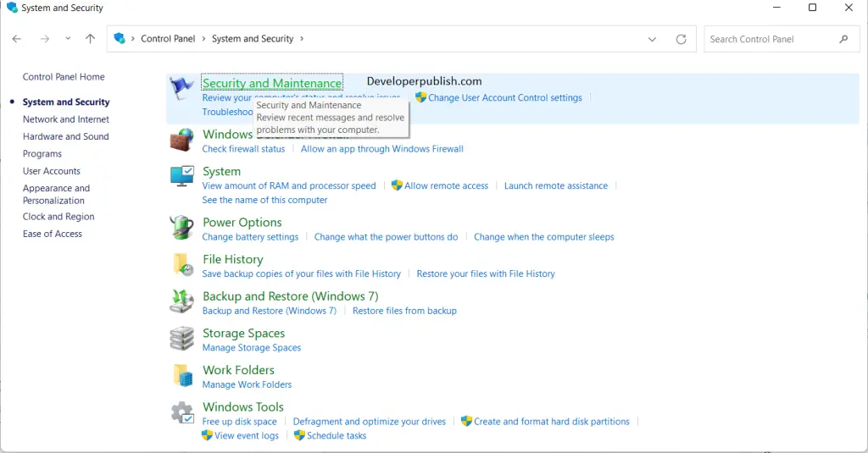
Task: Select System and Security breadcrumb
Action: pyautogui.click(x=253, y=39)
